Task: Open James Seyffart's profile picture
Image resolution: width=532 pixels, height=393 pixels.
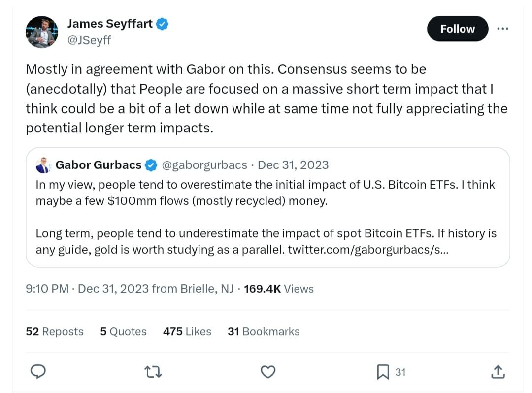Action: tap(42, 32)
